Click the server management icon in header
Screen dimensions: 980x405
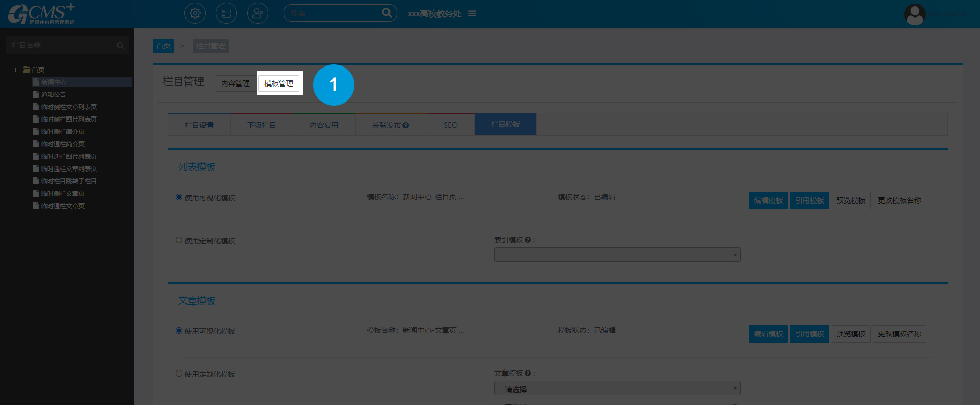[226, 13]
